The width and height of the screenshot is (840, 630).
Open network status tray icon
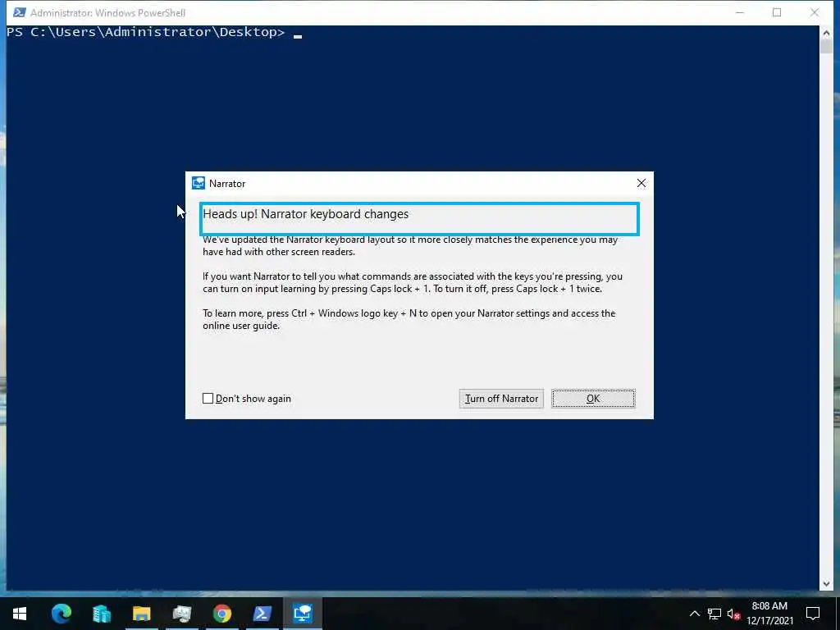point(714,614)
